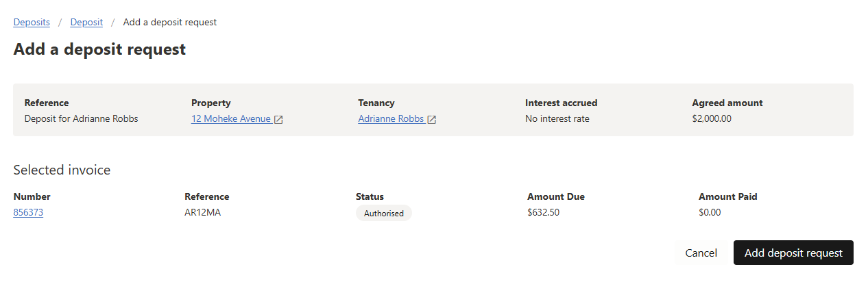Cancel the deposit request
Image resolution: width=868 pixels, height=282 pixels.
tap(701, 253)
